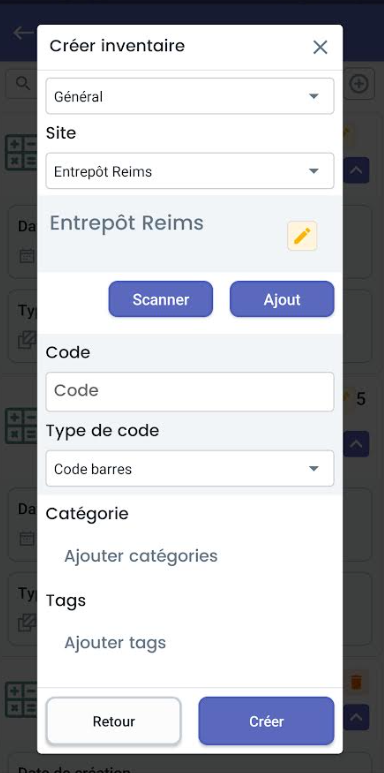384x773 pixels.
Task: Open the Général dropdown
Action: [190, 96]
